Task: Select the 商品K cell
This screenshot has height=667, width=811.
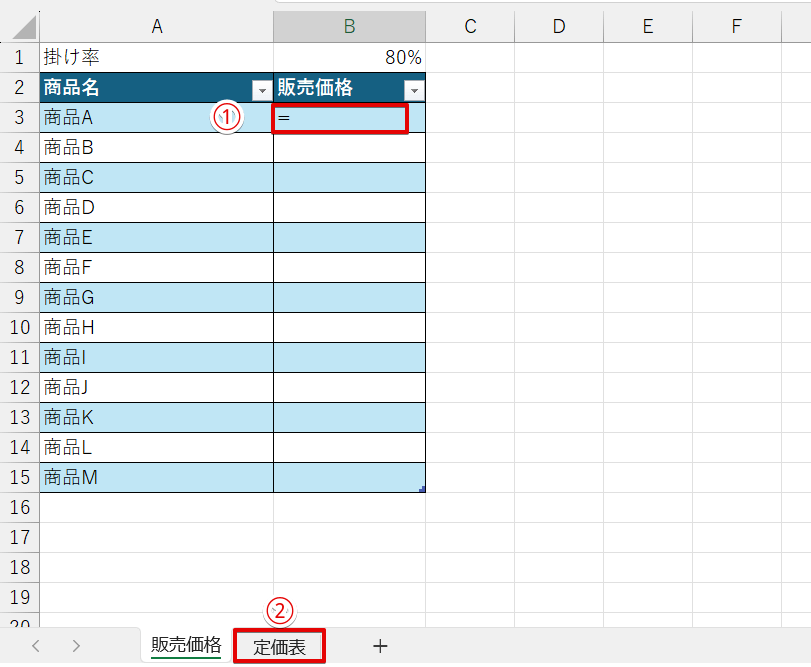Action: tap(157, 417)
